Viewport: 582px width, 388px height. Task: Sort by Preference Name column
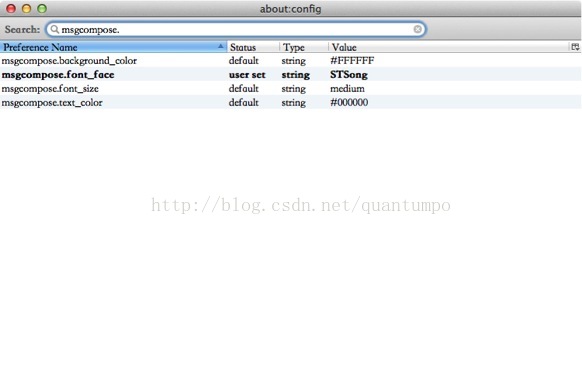click(x=113, y=47)
